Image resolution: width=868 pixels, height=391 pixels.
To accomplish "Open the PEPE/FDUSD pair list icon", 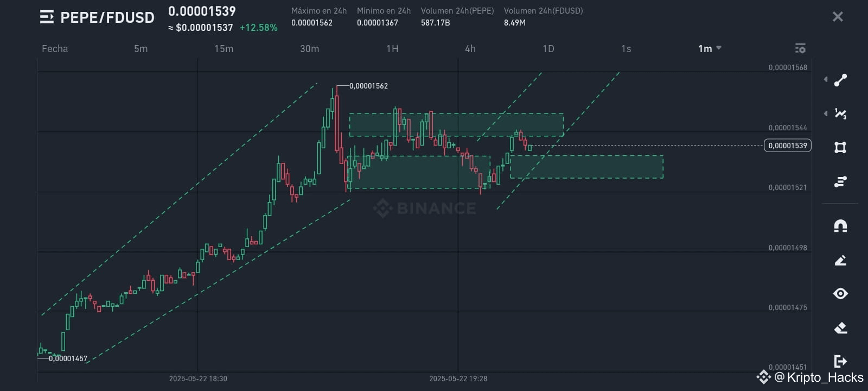I will pyautogui.click(x=47, y=17).
